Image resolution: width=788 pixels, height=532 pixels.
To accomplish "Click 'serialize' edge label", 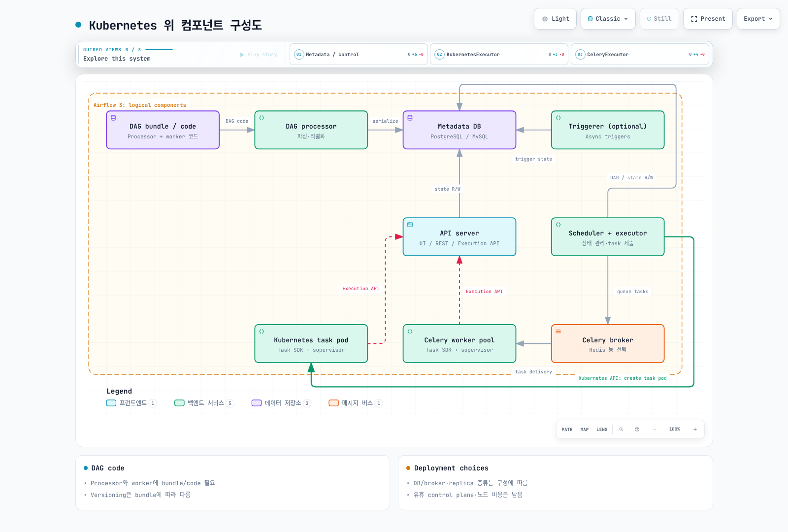I will (385, 121).
